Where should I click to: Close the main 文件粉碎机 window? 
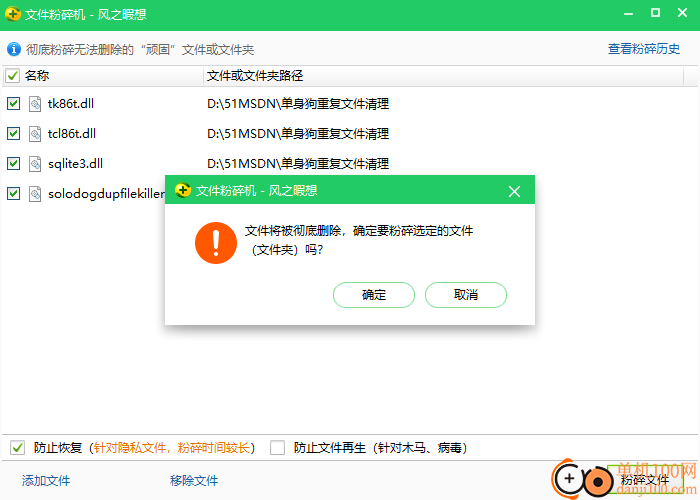(x=682, y=13)
